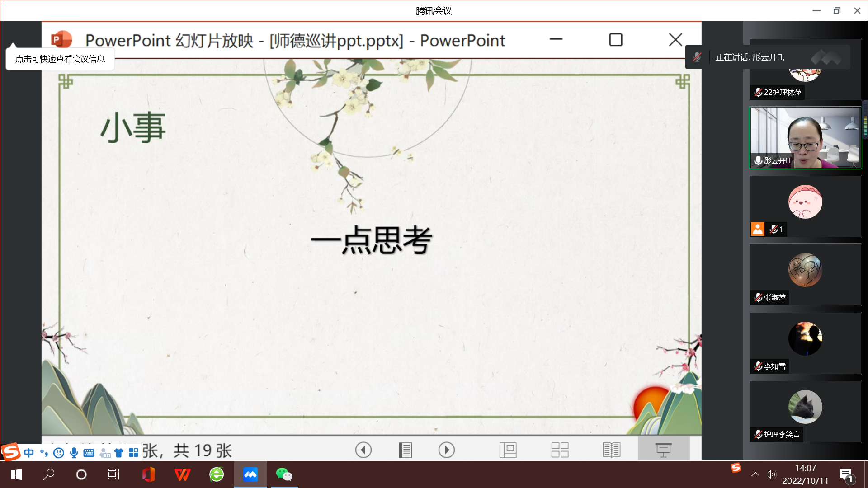
Task: Click the meeting info tooltip button
Action: pos(60,59)
